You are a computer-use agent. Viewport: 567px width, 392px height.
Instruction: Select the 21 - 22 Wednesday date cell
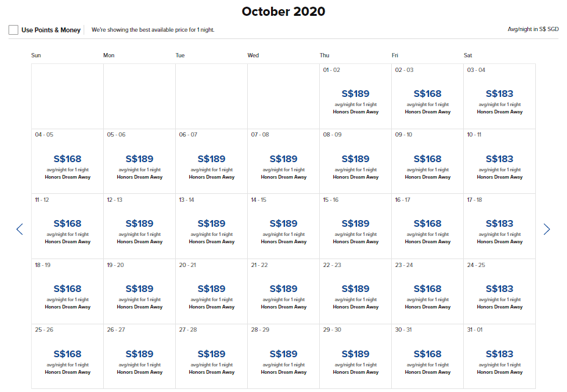click(283, 291)
